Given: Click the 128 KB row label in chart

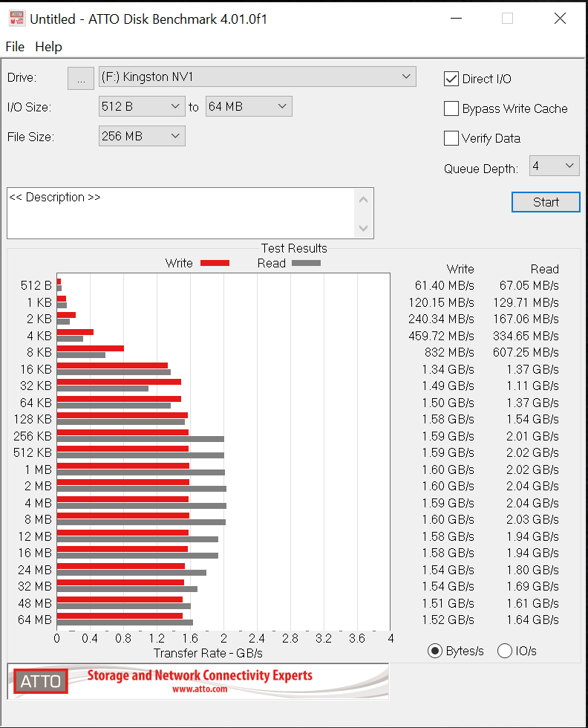Looking at the screenshot, I should [x=33, y=419].
